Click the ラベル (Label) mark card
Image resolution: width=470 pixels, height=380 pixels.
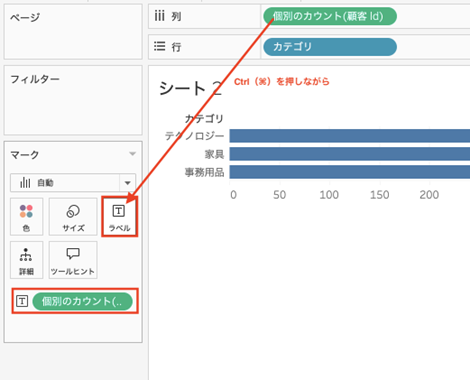pyautogui.click(x=119, y=217)
